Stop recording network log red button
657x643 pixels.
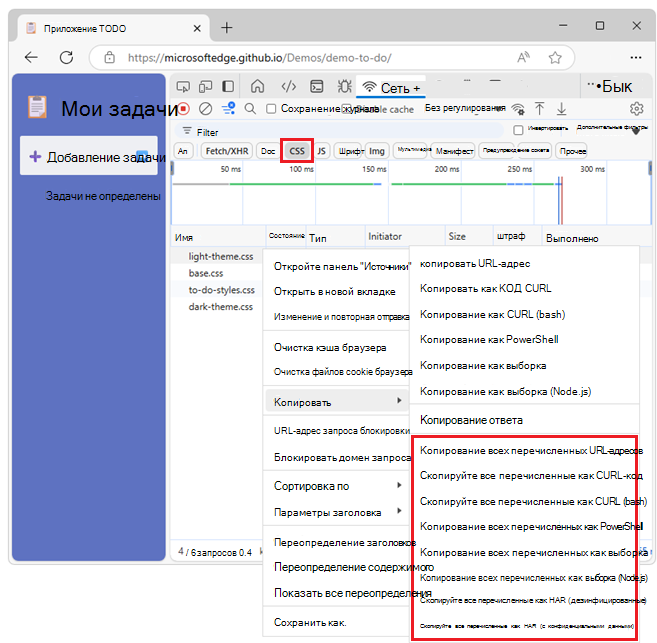(184, 109)
